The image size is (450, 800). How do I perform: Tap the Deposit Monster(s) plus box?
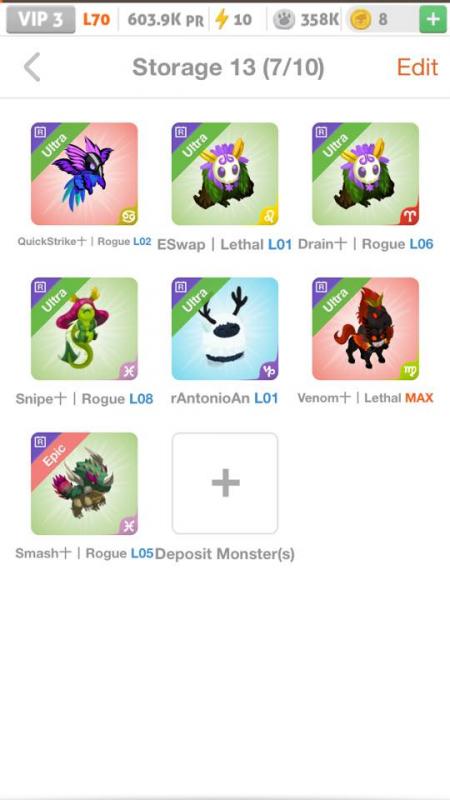pos(225,484)
